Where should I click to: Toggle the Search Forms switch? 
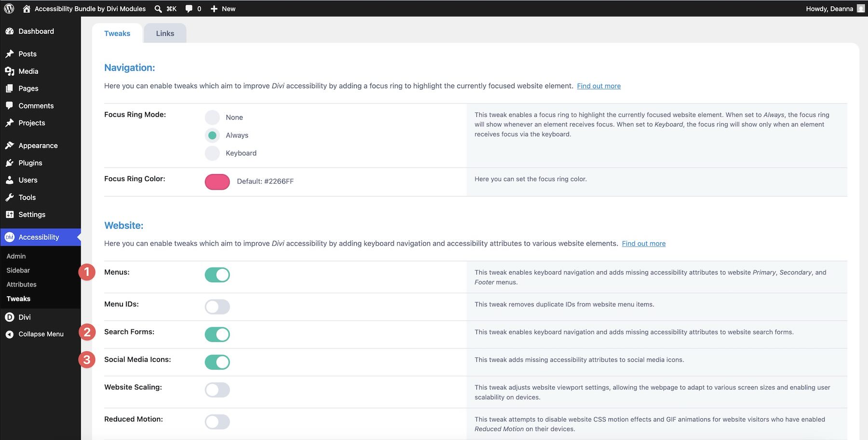click(x=217, y=334)
